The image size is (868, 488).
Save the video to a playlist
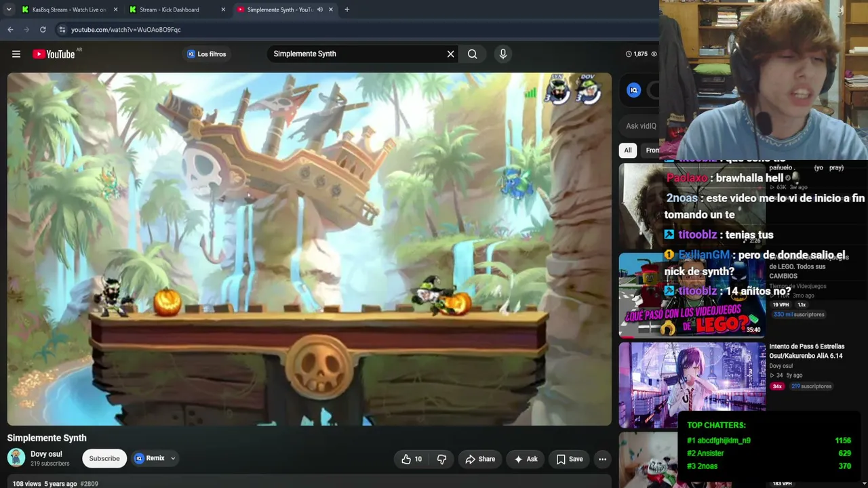(x=570, y=459)
